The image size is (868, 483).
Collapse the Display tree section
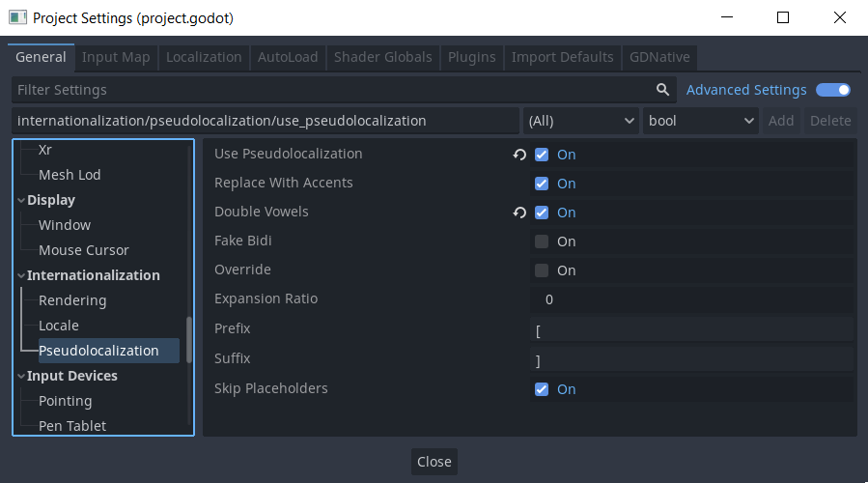[x=21, y=200]
